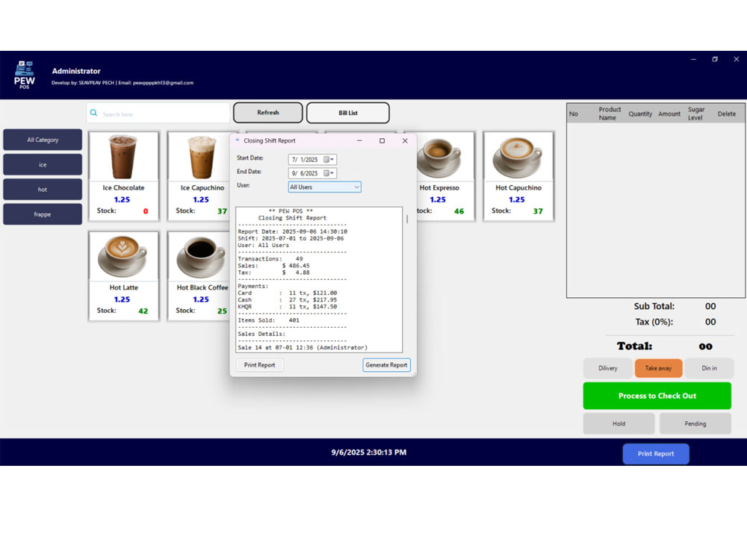This screenshot has height=560, width=747.
Task: Click the Cash payments line in report
Action: pyautogui.click(x=288, y=299)
